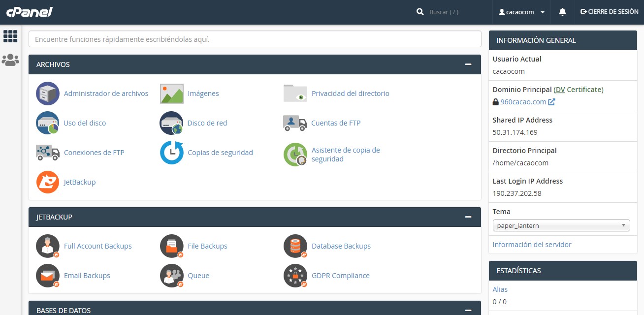Open the Copias de seguridad clock icon

172,153
